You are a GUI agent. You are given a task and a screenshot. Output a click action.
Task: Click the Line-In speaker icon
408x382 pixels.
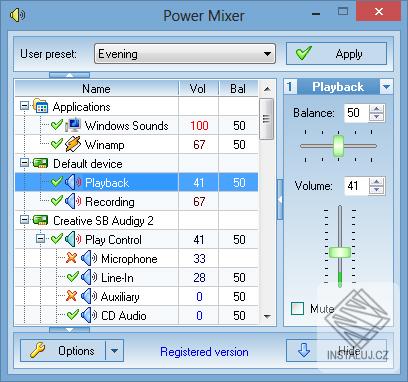pyautogui.click(x=89, y=277)
